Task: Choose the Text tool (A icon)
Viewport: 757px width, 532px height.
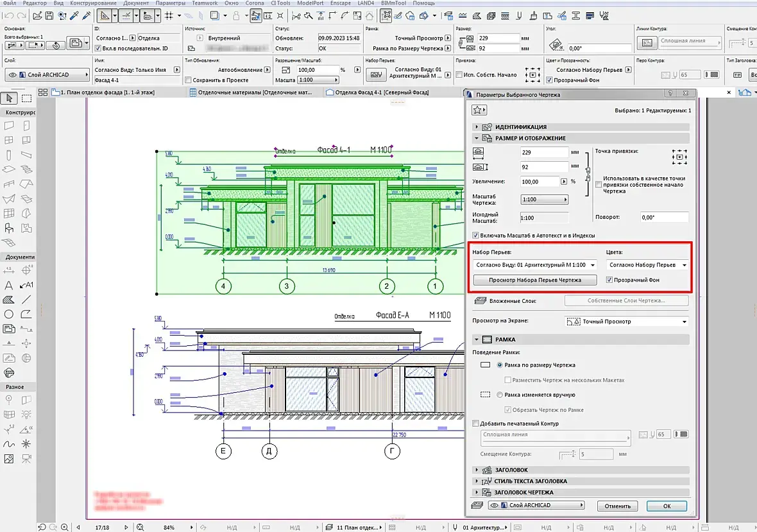Action: click(9, 285)
